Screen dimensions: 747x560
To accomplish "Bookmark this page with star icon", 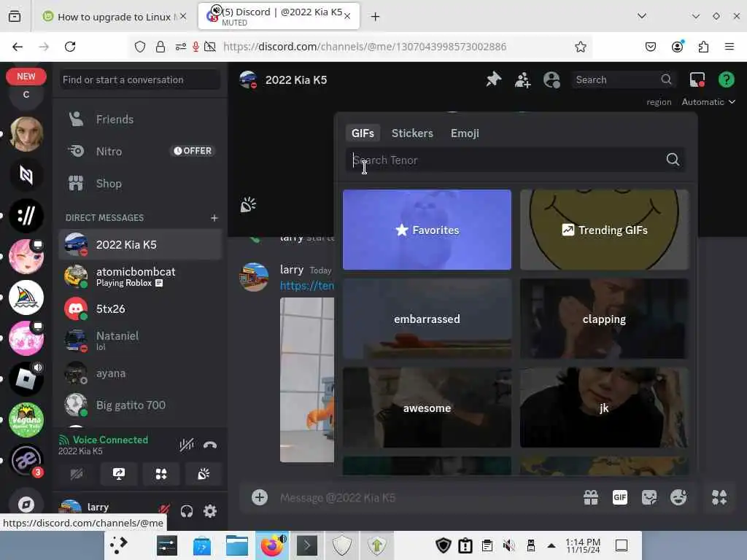I will pos(580,47).
